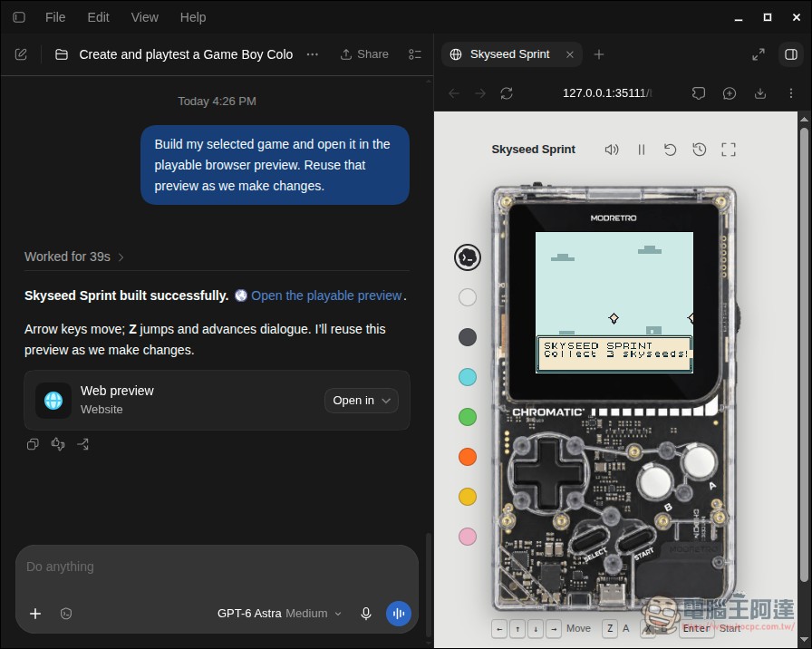
Task: Open the rewind history clock icon
Action: click(x=699, y=150)
